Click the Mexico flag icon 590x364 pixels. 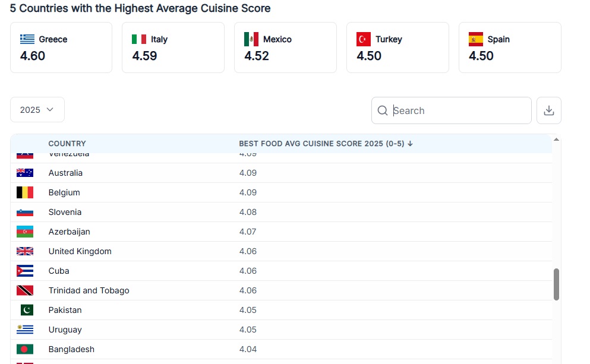tap(251, 39)
